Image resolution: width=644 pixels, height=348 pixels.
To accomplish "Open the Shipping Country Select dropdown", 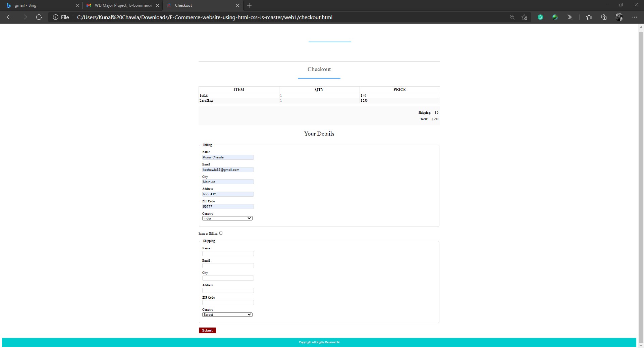I will (x=227, y=315).
